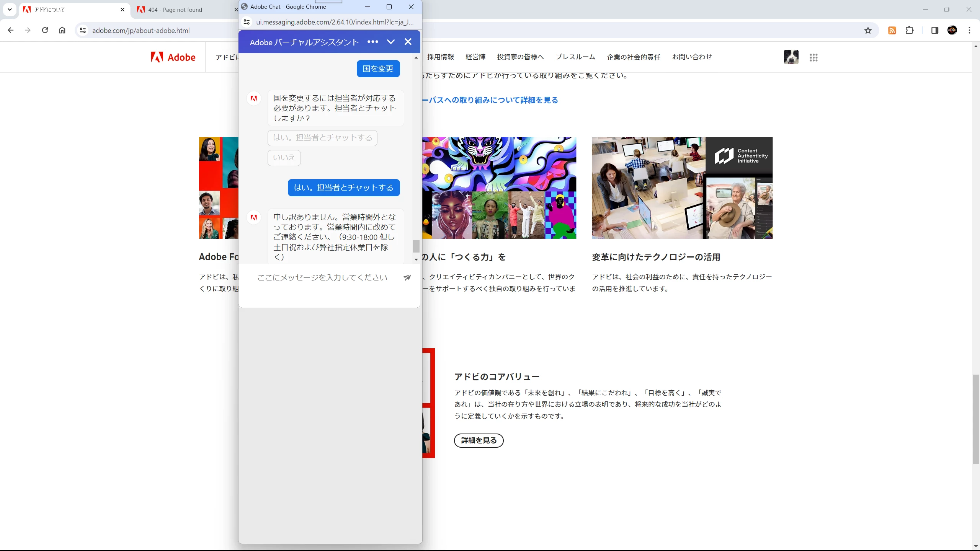Open the Adobe apps grid icon
Viewport: 980px width, 551px height.
pyautogui.click(x=813, y=57)
